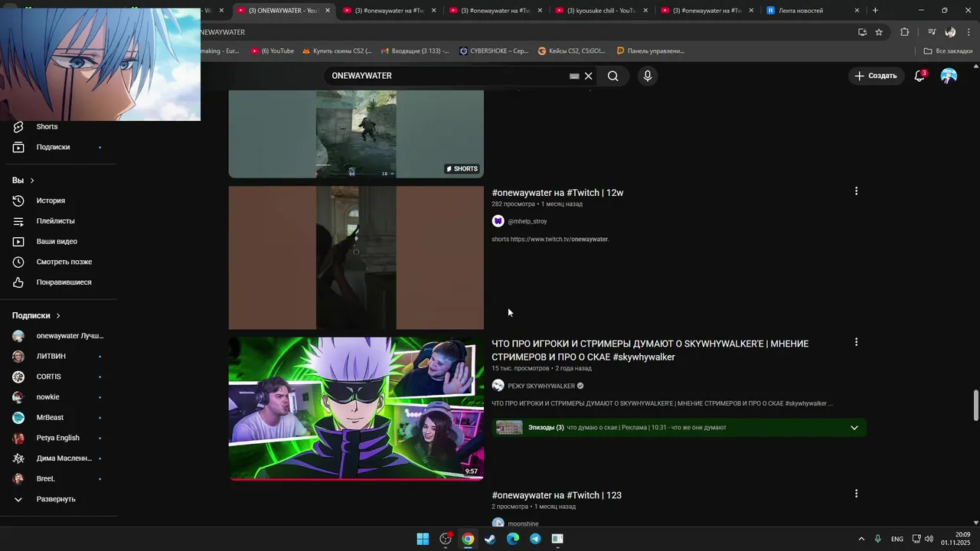
Task: Show hidden tray icons chevron
Action: [x=861, y=539]
